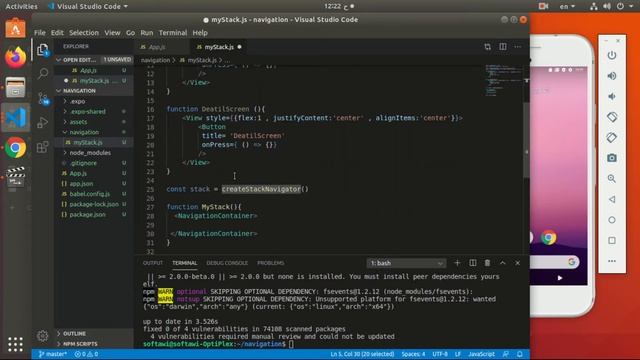Click Ln 5, Col 30 cursor position
Viewport: 640px width, 360px height.
[362, 354]
